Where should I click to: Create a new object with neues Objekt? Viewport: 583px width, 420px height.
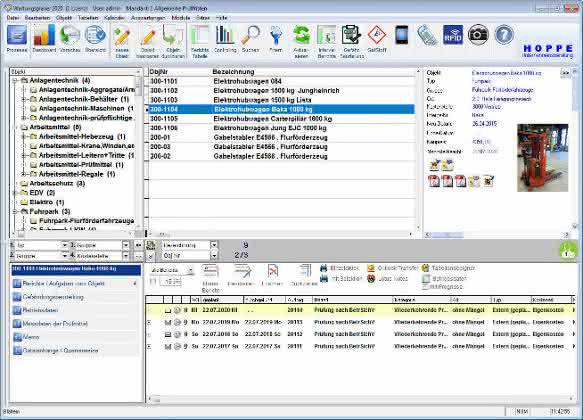tap(122, 36)
